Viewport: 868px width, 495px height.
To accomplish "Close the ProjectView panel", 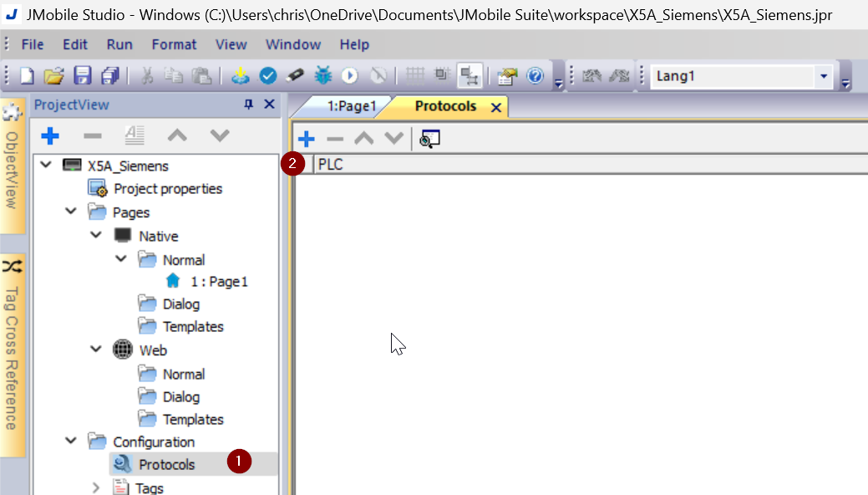I will point(270,105).
